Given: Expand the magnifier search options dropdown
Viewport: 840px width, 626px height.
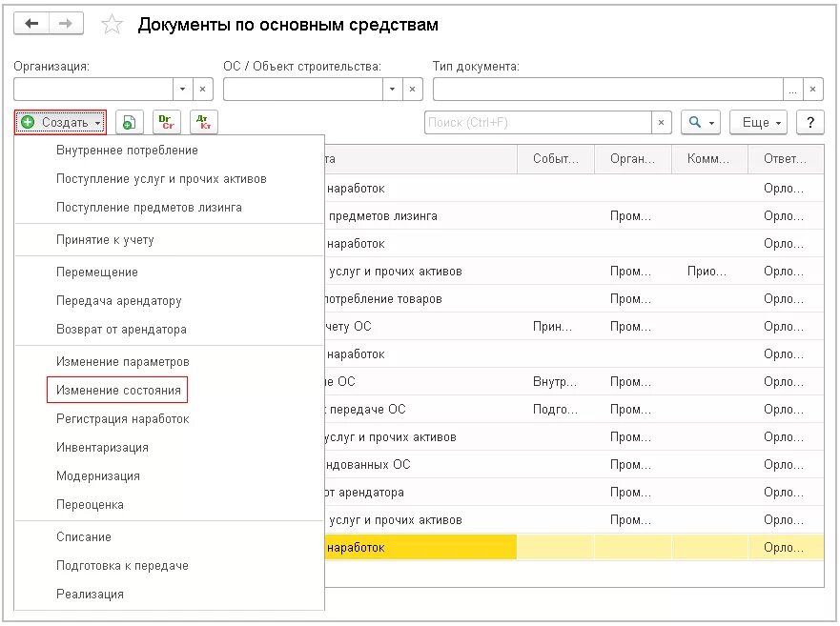Looking at the screenshot, I should point(701,122).
